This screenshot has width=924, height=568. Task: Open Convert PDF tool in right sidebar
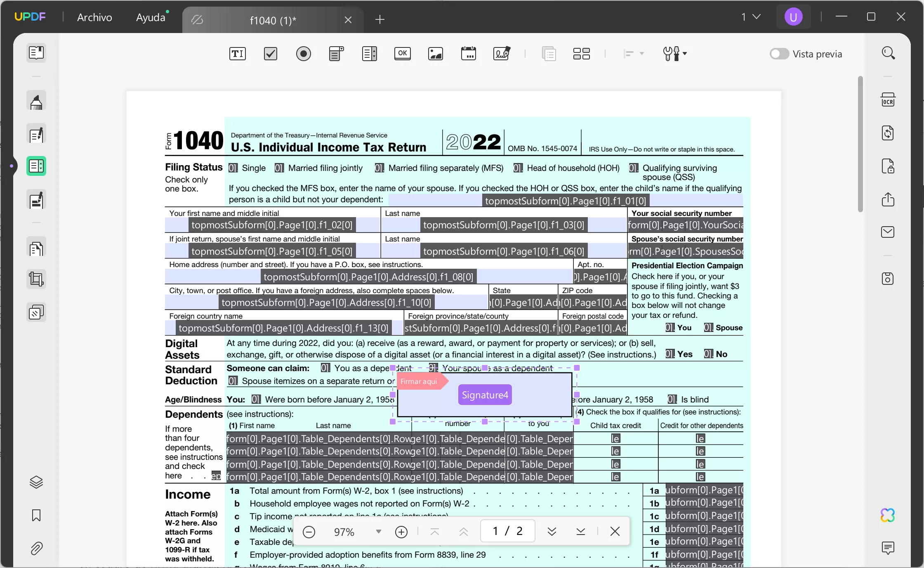click(x=888, y=133)
